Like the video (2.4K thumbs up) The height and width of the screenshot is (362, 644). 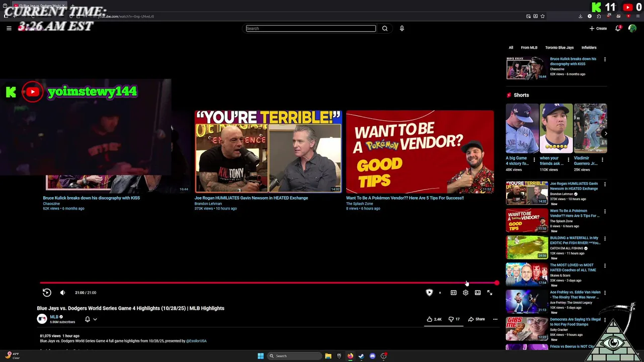[x=434, y=319]
